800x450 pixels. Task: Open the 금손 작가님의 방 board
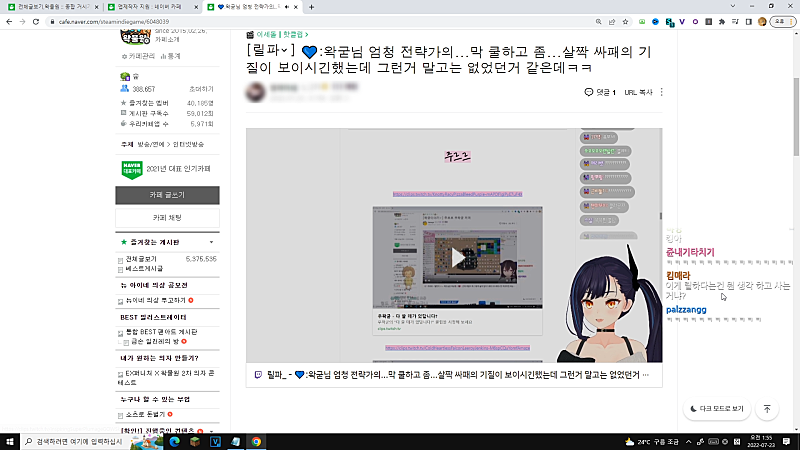(x=155, y=341)
